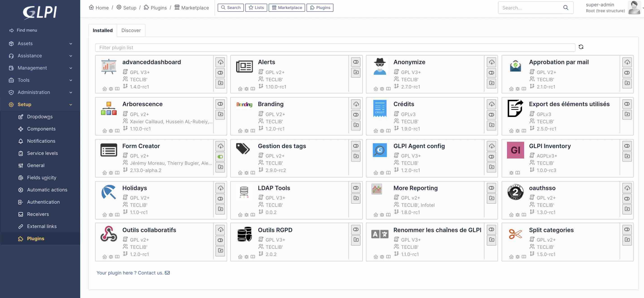
Task: Click the Contact us link
Action: [150, 273]
